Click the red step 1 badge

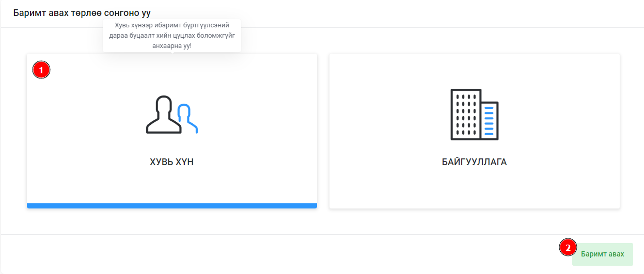[41, 70]
